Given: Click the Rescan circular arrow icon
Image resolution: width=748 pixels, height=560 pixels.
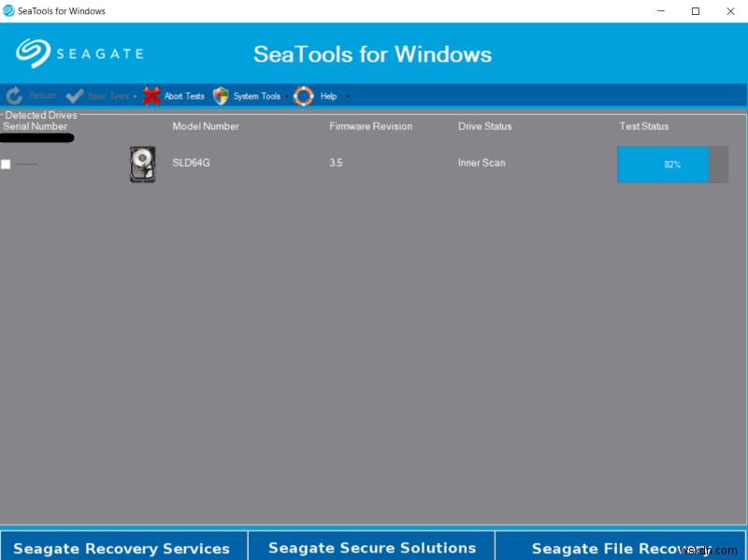Looking at the screenshot, I should (x=14, y=96).
